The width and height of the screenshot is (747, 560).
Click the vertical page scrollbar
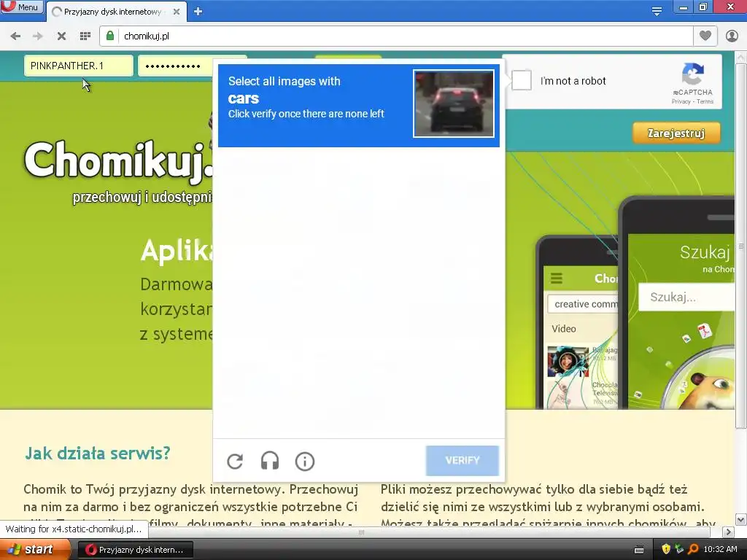tap(741, 246)
